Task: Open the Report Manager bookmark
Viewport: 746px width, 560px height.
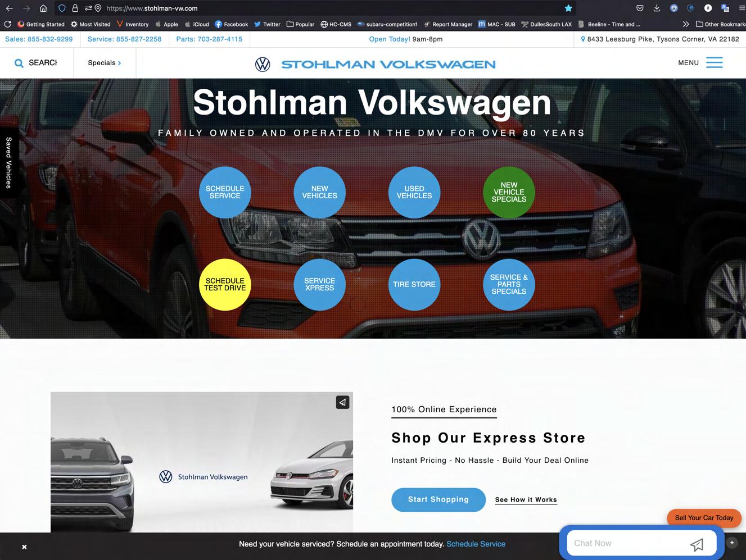Action: coord(448,24)
